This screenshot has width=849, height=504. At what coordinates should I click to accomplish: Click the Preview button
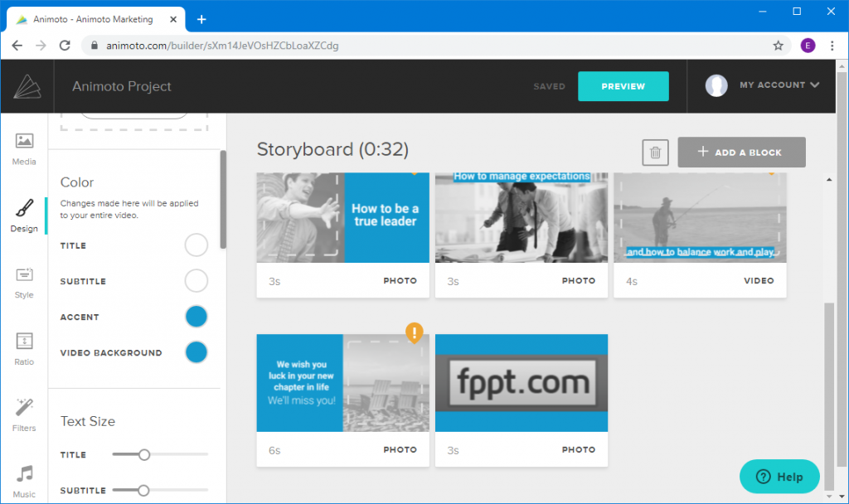point(623,85)
